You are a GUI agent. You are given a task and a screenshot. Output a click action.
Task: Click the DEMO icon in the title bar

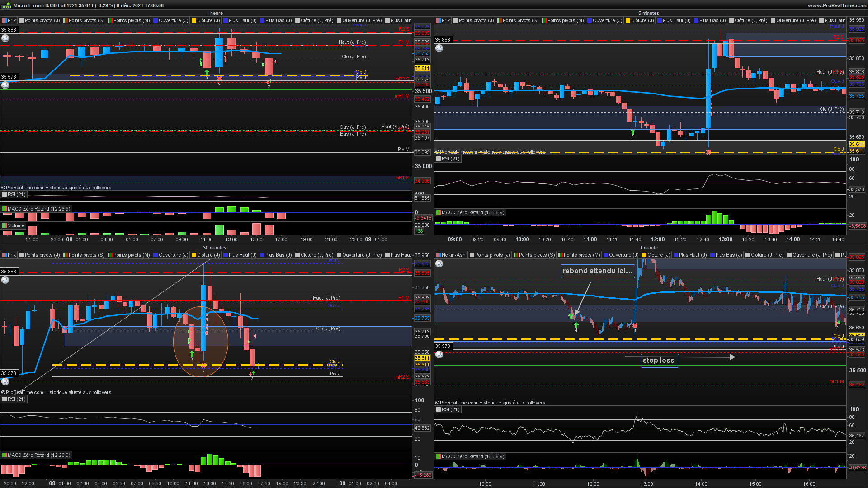click(x=6, y=5)
